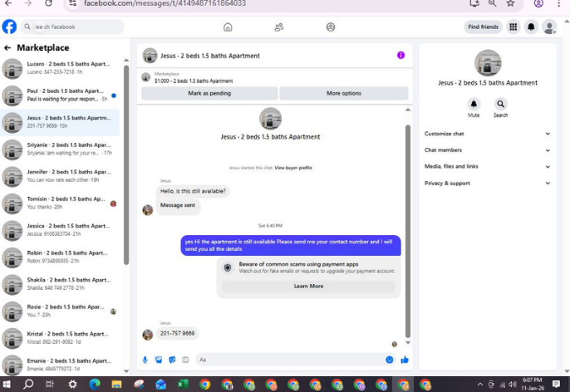Open the apps grid menu icon
The width and height of the screenshot is (570, 392).
(x=513, y=27)
